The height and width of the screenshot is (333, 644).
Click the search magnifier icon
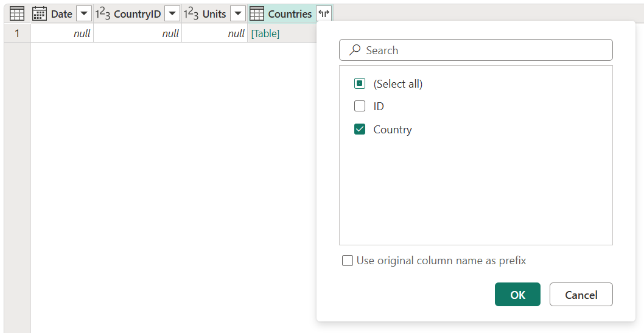click(x=354, y=50)
